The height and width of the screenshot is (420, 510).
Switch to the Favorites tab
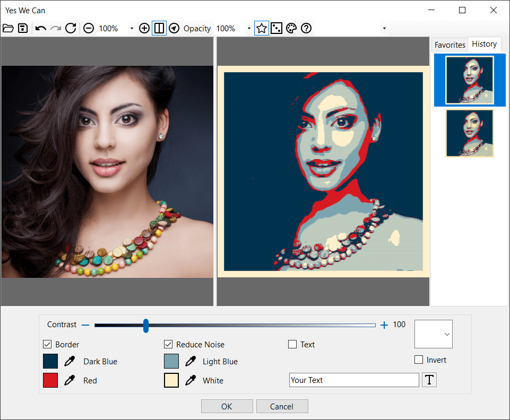[x=450, y=45]
